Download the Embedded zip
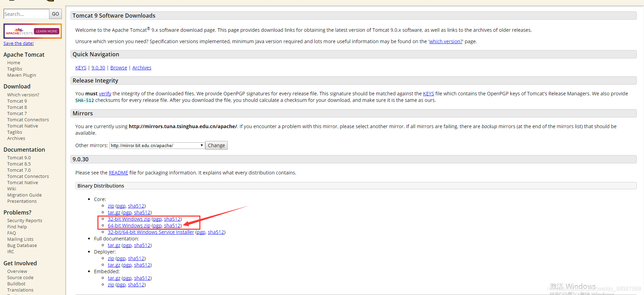This screenshot has height=295, width=644. 111,285
